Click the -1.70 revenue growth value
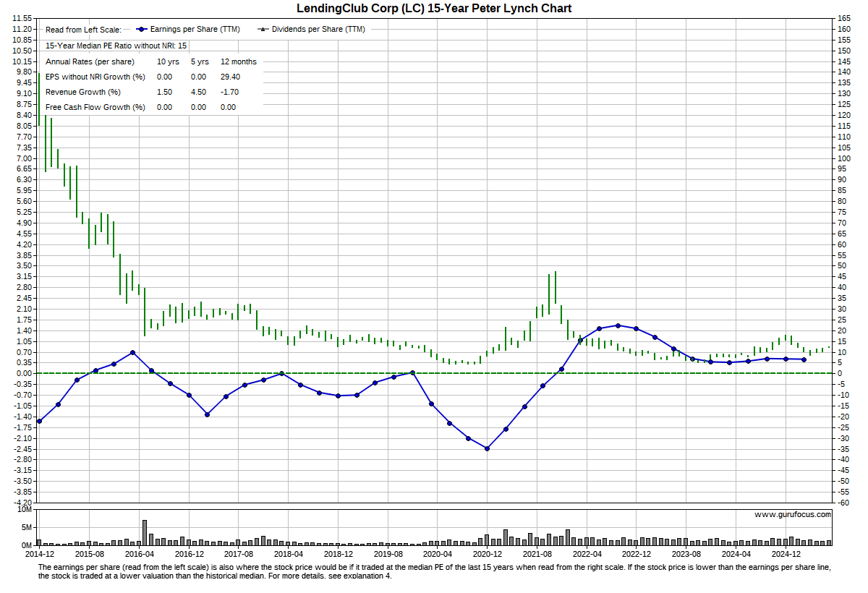Viewport: 868px width, 593px height. pyautogui.click(x=230, y=92)
